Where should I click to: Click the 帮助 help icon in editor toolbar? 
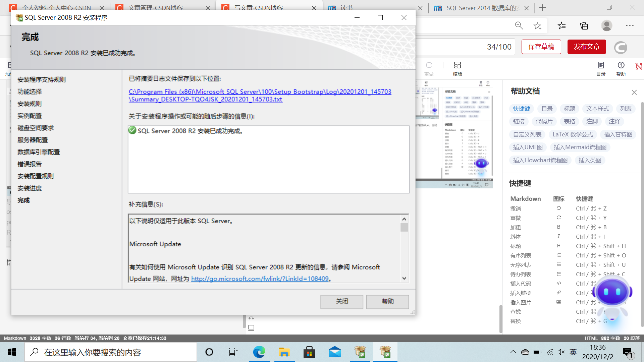(621, 69)
